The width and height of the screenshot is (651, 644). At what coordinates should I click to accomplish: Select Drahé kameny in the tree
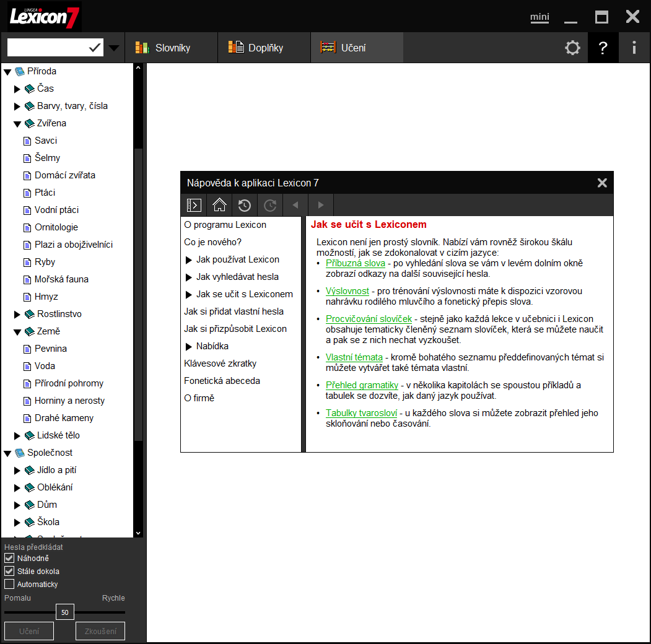tap(64, 418)
